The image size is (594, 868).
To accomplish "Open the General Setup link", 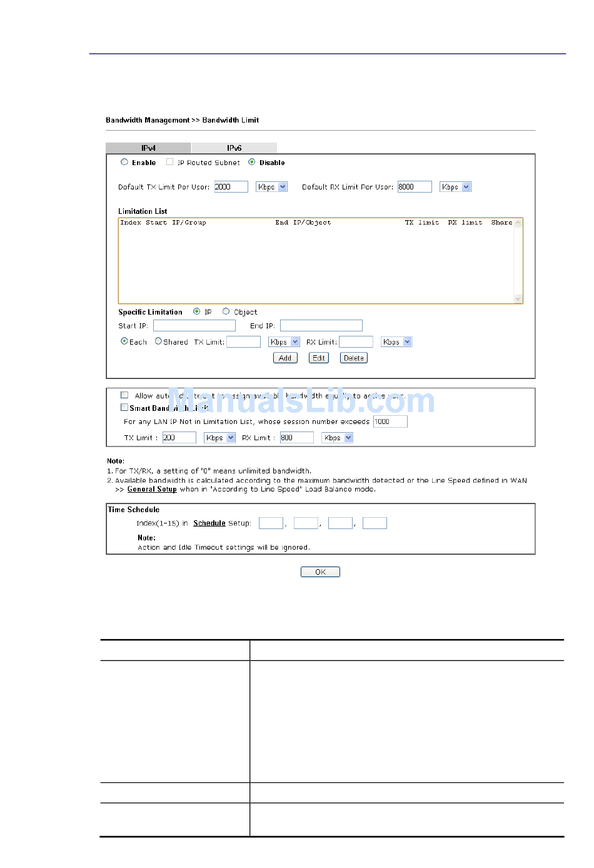I will tap(152, 489).
